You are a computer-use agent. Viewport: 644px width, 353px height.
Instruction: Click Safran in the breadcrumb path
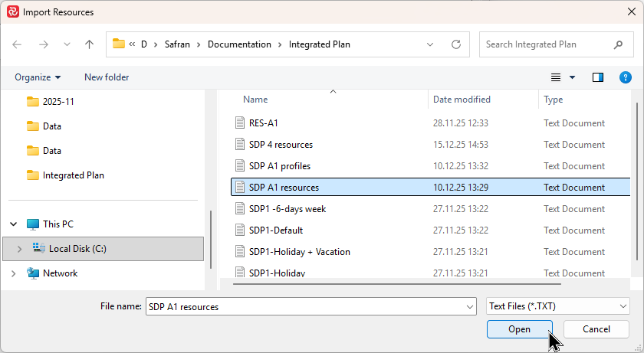(177, 44)
